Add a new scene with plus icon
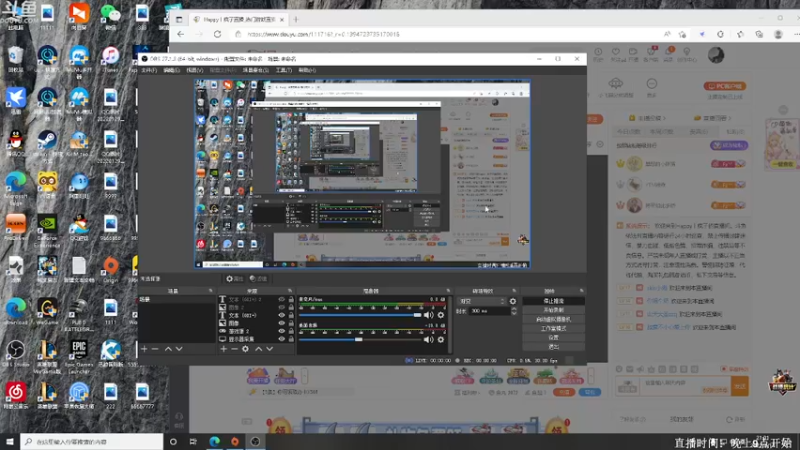This screenshot has height=450, width=800. tap(144, 349)
